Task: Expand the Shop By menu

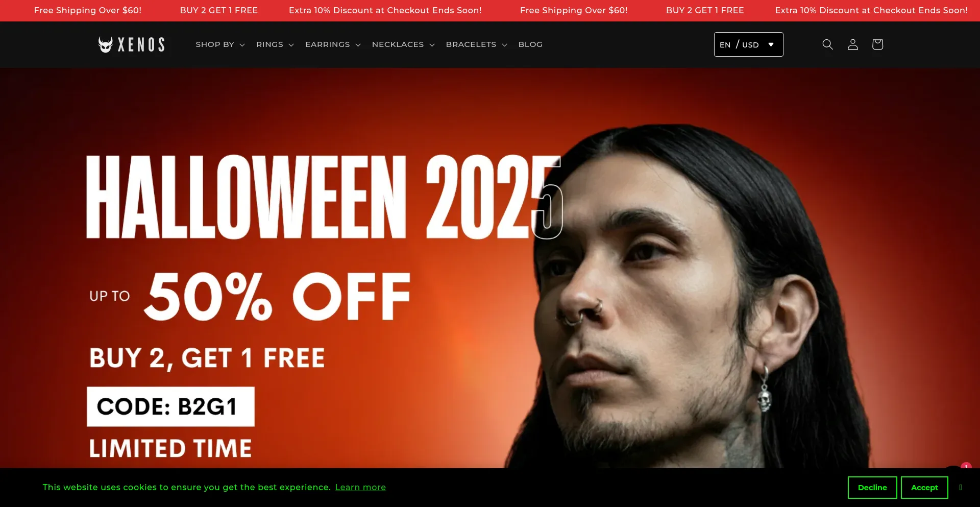Action: [x=220, y=44]
